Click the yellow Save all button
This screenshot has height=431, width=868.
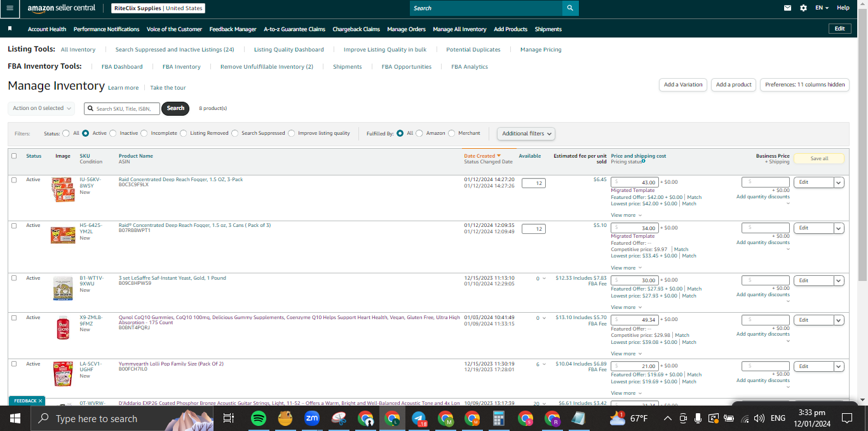[x=819, y=158]
